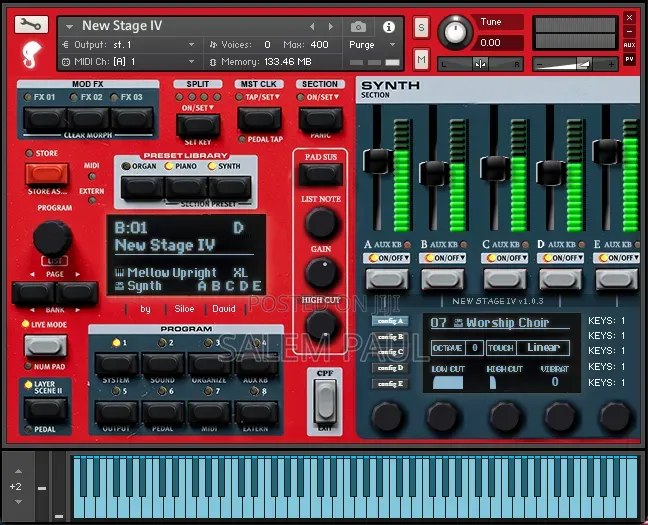Select the config D button
The height and width of the screenshot is (525, 648).
pyautogui.click(x=390, y=368)
